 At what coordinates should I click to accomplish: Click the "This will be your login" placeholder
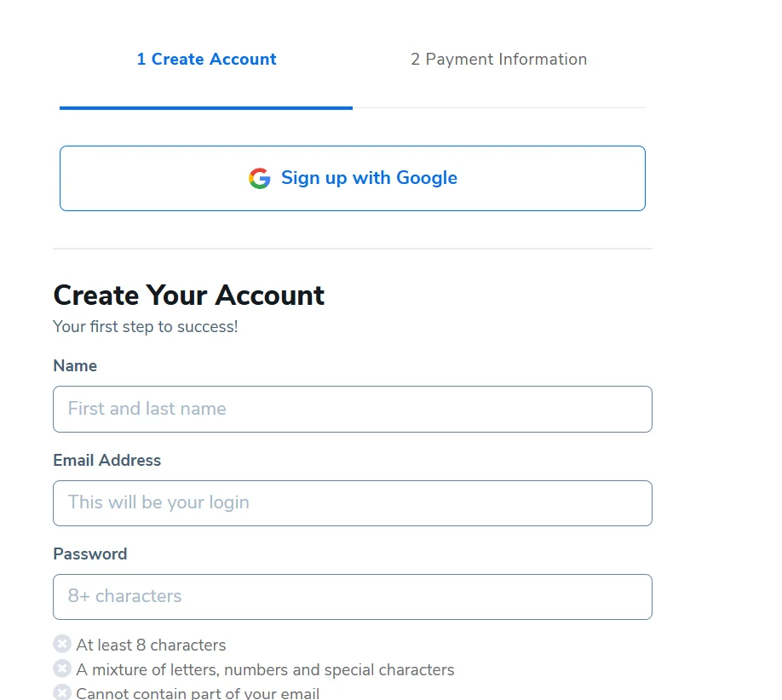pos(158,502)
